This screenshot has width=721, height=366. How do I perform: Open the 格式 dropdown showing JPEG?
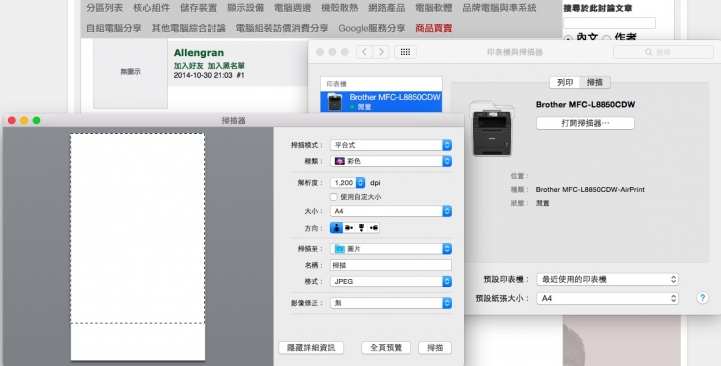coord(391,281)
